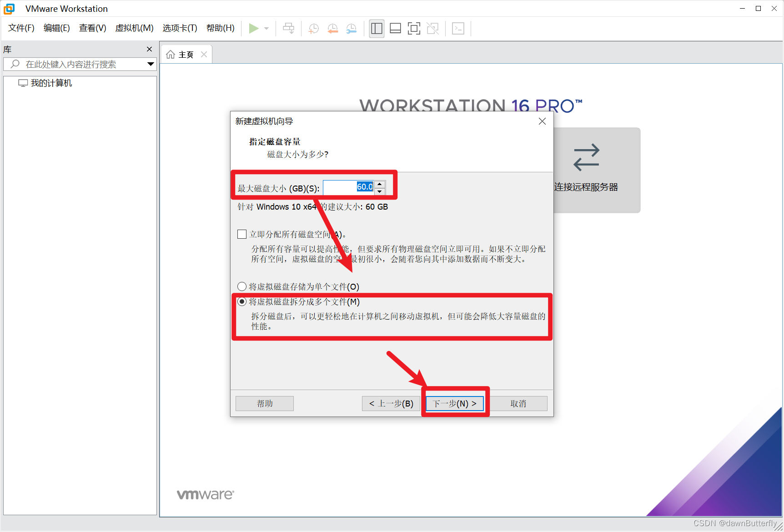The height and width of the screenshot is (532, 784).
Task: Open the power options dropdown arrow
Action: point(266,28)
